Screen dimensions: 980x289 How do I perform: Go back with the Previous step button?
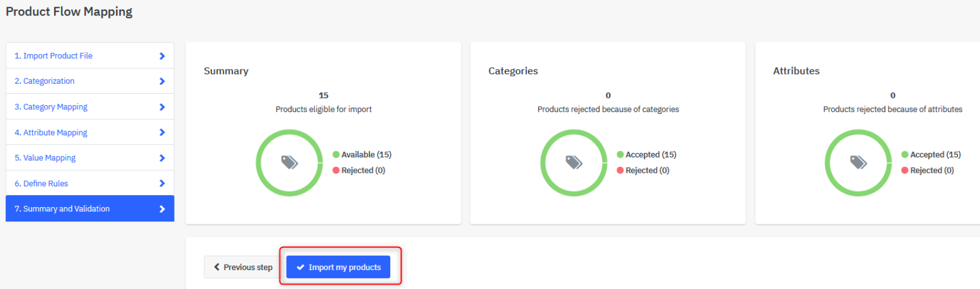point(243,267)
